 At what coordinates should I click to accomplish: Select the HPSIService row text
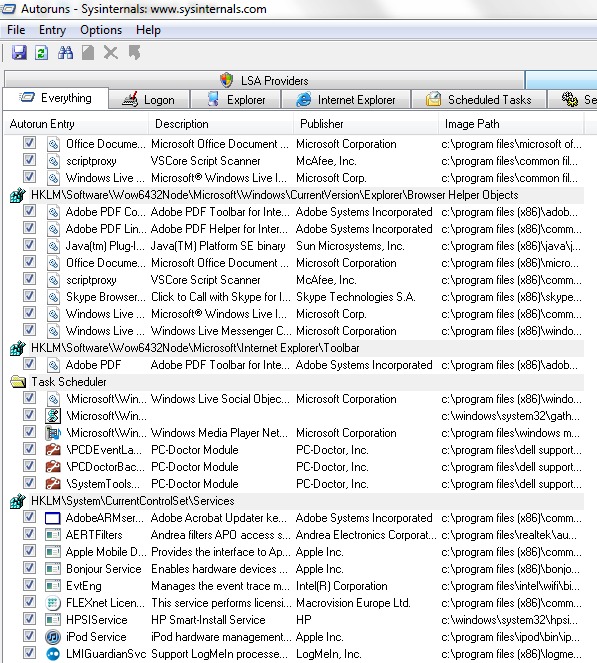[x=96, y=620]
